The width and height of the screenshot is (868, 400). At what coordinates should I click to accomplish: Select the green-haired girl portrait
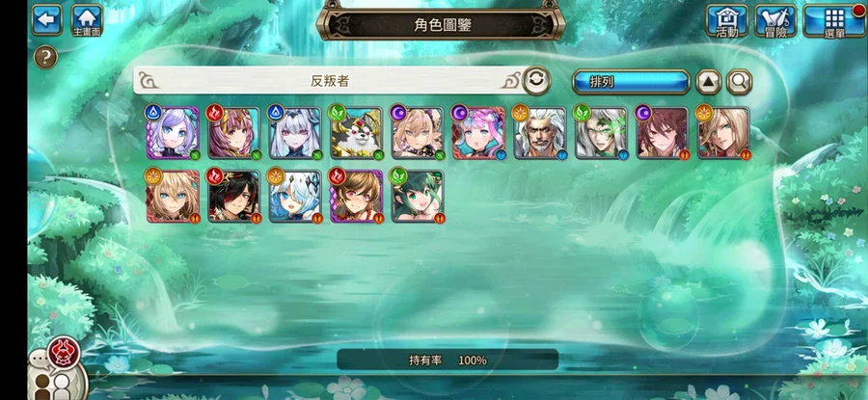(x=418, y=197)
